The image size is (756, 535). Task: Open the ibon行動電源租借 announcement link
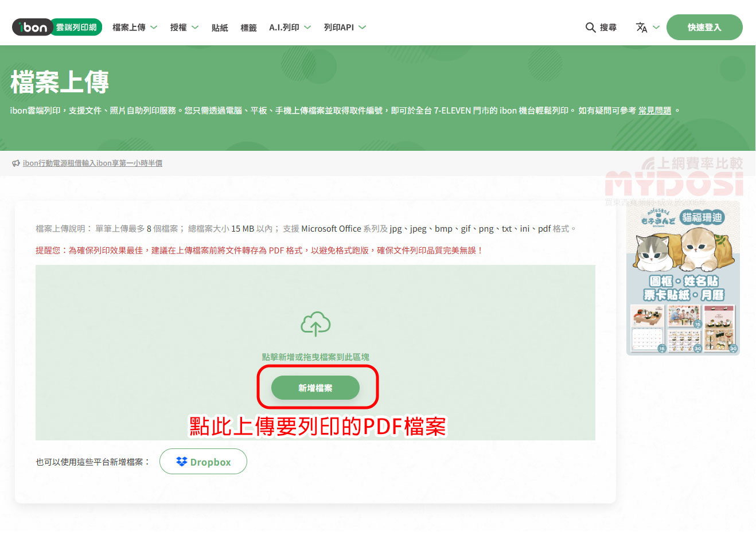[x=92, y=163]
